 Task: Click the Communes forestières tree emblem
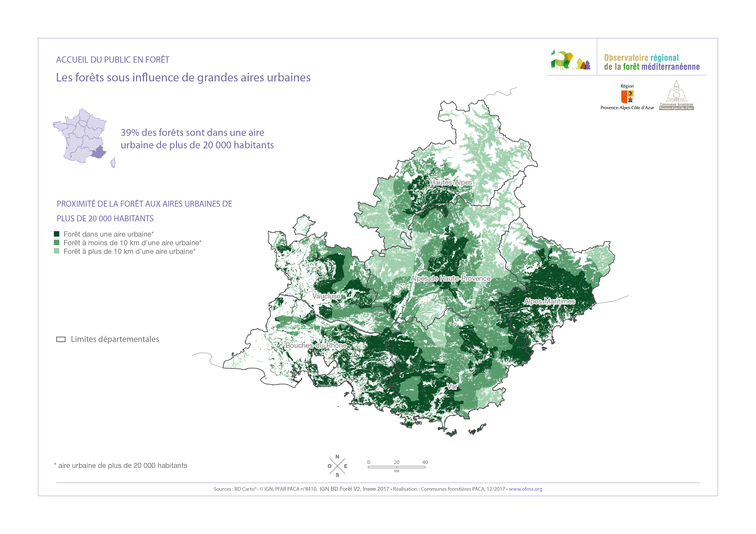676,91
